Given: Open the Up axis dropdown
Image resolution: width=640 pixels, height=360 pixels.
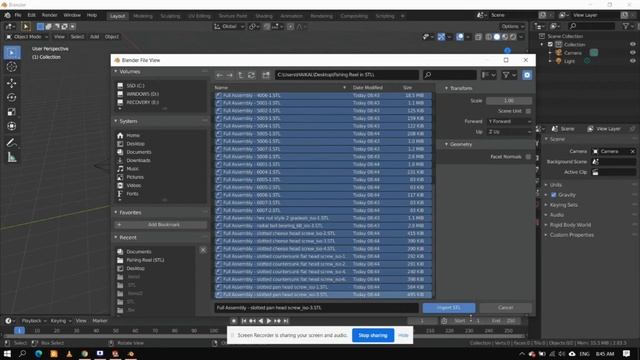Looking at the screenshot, I should click(510, 132).
